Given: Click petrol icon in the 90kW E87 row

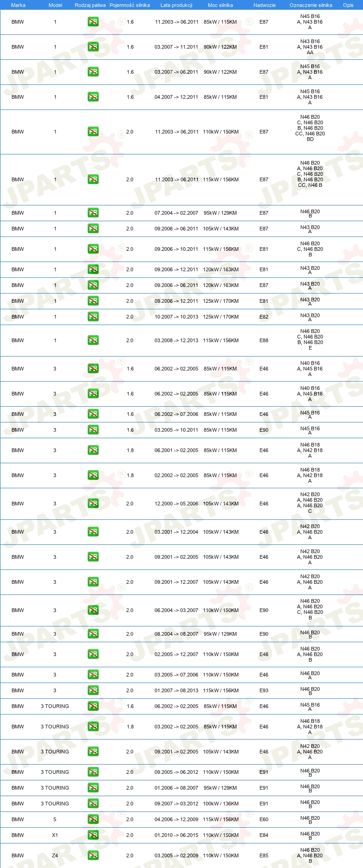Looking at the screenshot, I should click(93, 72).
